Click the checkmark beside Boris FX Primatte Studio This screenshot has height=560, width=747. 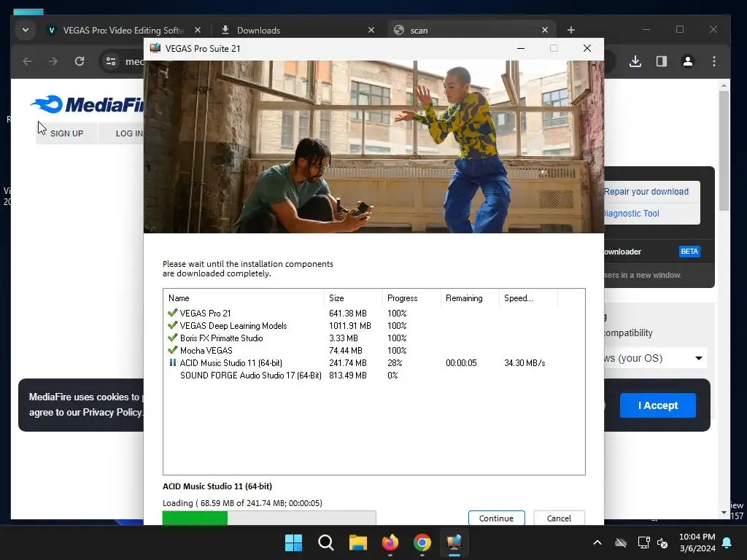(172, 338)
